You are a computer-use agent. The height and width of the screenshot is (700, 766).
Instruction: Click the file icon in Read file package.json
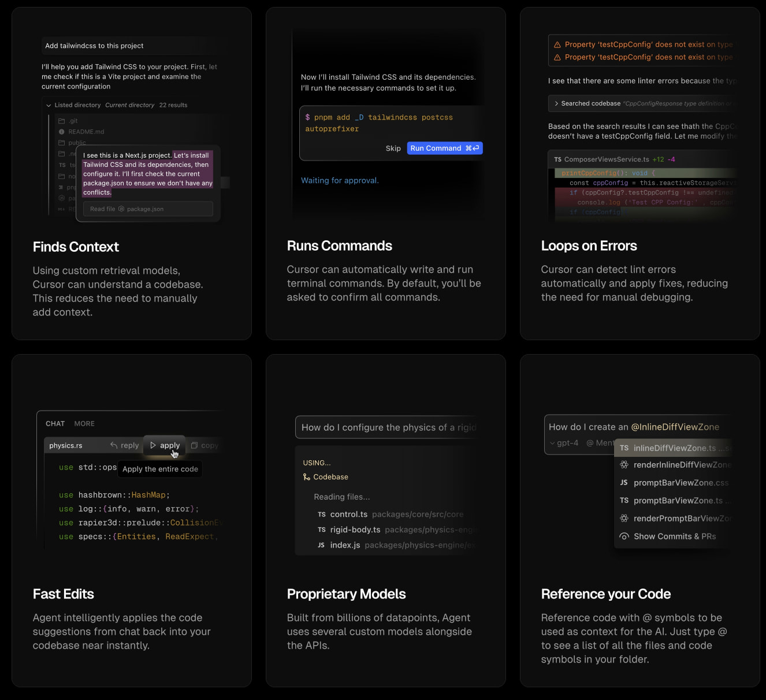coord(121,209)
